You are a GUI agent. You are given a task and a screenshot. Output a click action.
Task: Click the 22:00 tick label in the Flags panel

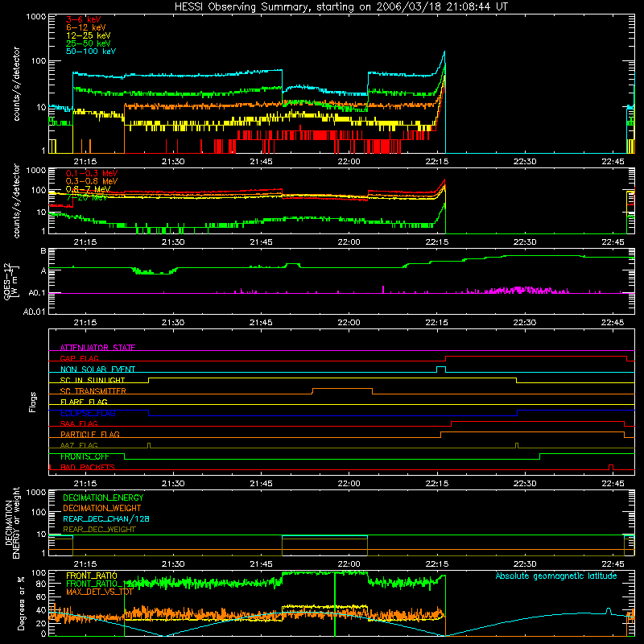349,484
